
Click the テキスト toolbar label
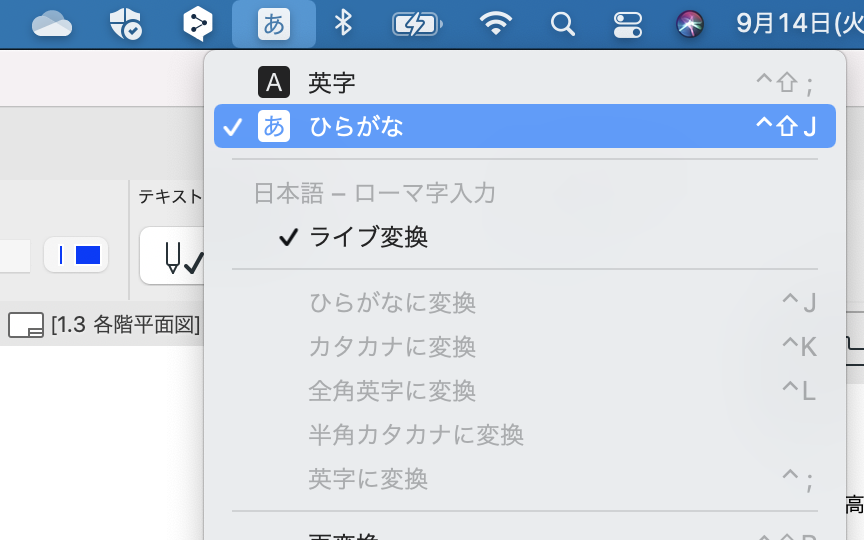pyautogui.click(x=170, y=196)
